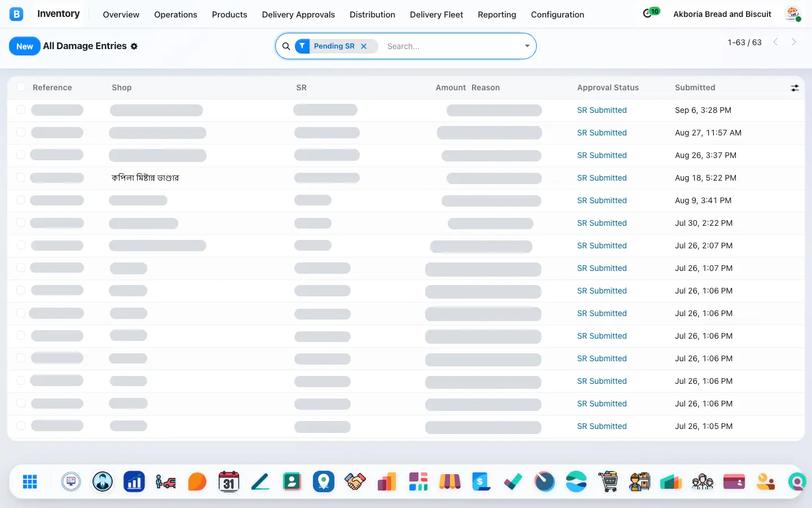Open the handshake CRM icon in dock
The image size is (812, 508).
tap(355, 481)
